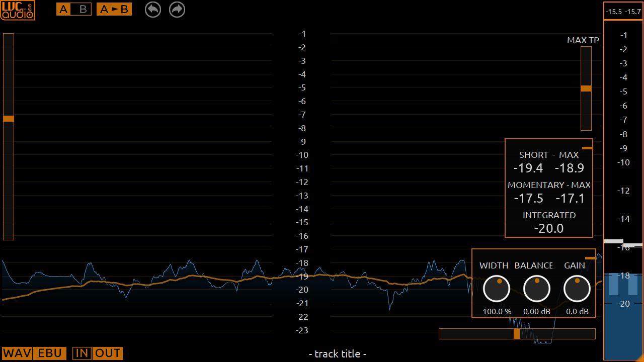The image size is (644, 362).
Task: Switch metering to OUT
Action: coord(108,353)
